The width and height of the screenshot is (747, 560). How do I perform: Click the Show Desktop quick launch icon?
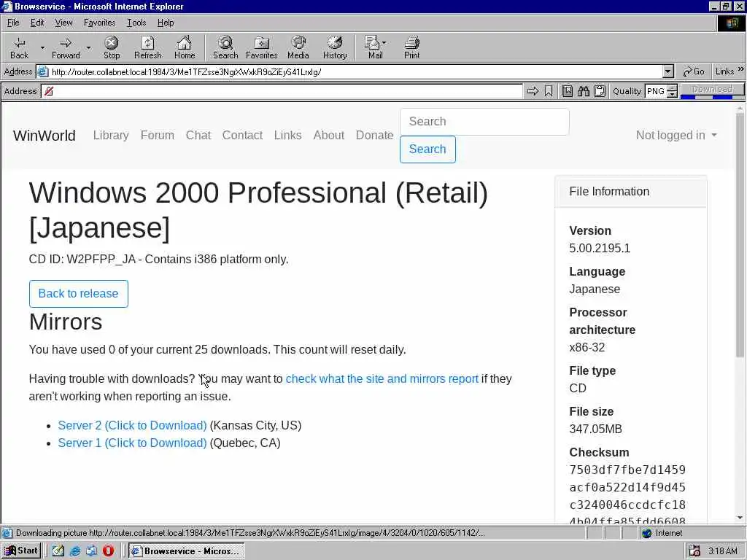pos(58,551)
